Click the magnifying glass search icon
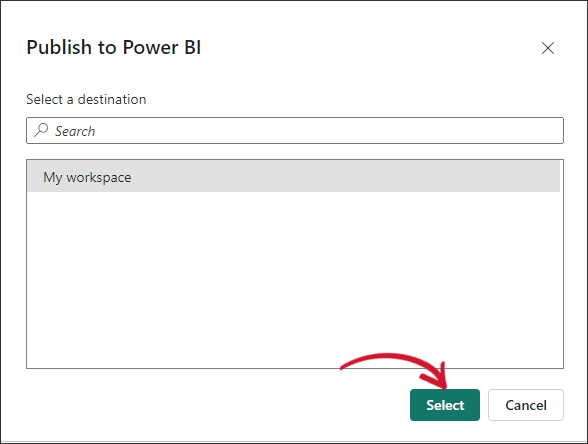Image resolution: width=588 pixels, height=444 pixels. click(41, 130)
